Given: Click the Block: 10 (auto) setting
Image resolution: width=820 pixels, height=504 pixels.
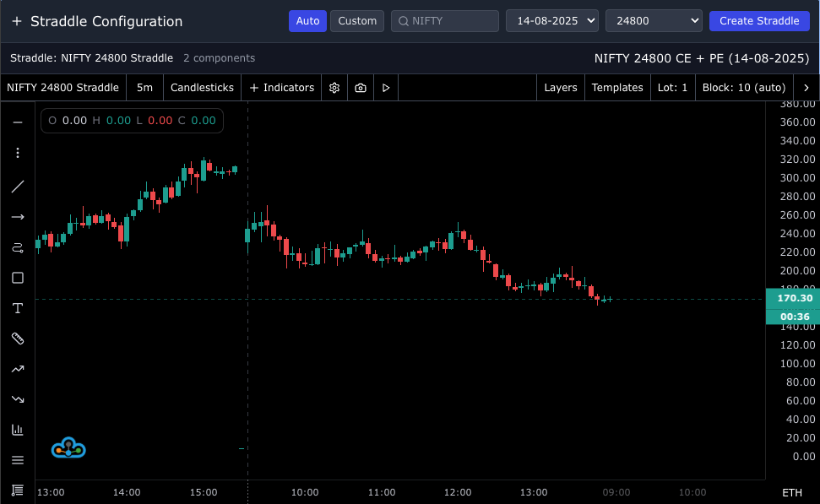Looking at the screenshot, I should coord(744,87).
